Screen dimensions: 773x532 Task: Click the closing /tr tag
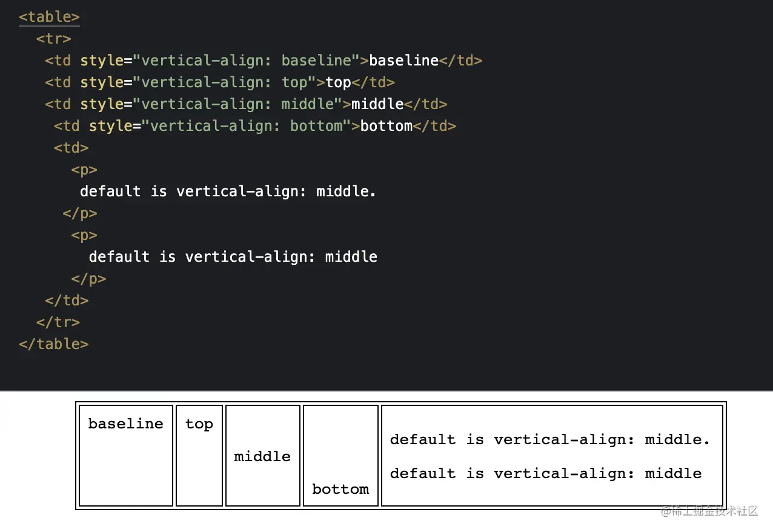(x=58, y=322)
